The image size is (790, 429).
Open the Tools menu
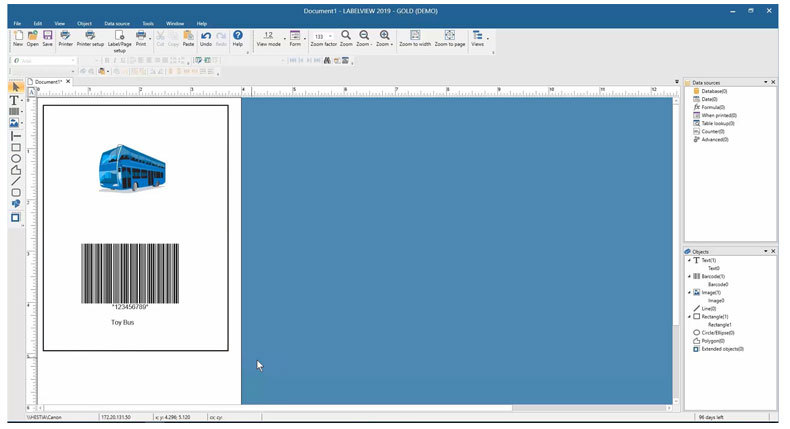coord(148,22)
